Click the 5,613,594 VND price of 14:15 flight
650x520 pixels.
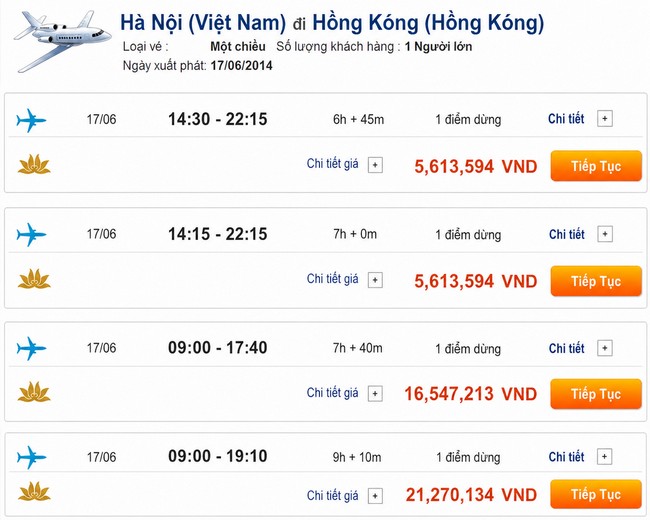[x=475, y=282]
